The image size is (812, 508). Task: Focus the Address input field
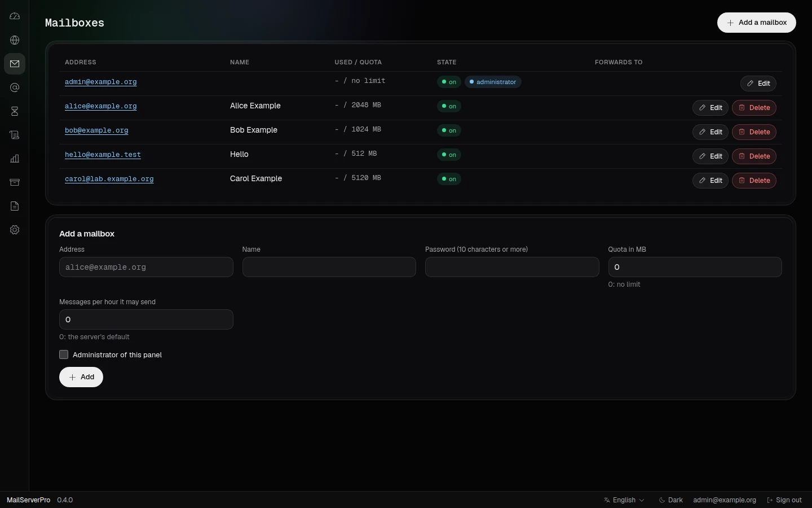tap(146, 267)
